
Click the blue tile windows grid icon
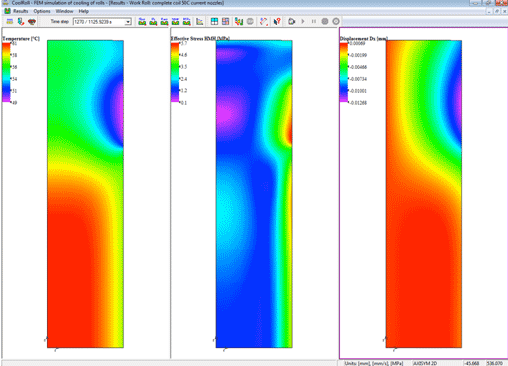pyautogui.click(x=214, y=22)
